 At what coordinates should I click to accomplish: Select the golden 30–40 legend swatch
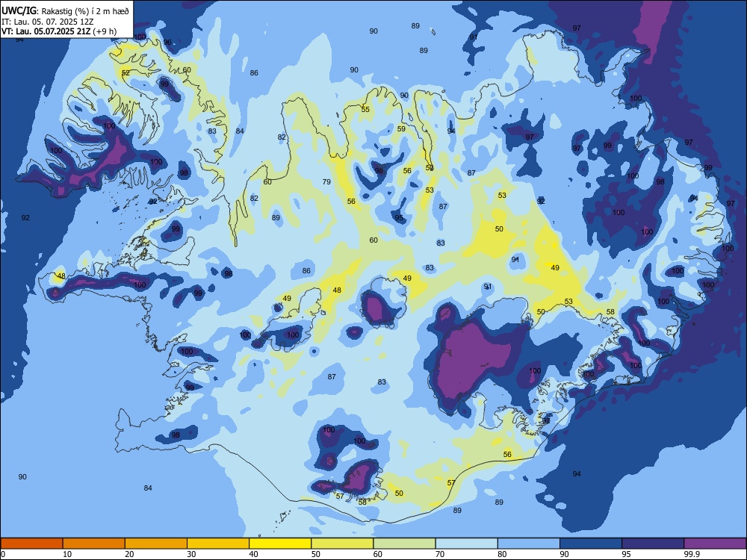coord(218,544)
